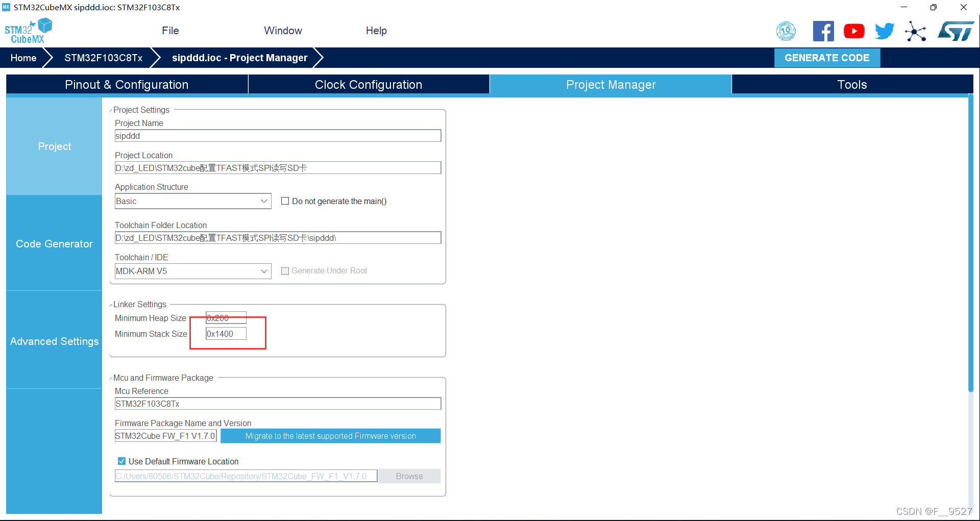
Task: Click sipddd.ioc - Project Manager breadcrumb
Action: 239,58
